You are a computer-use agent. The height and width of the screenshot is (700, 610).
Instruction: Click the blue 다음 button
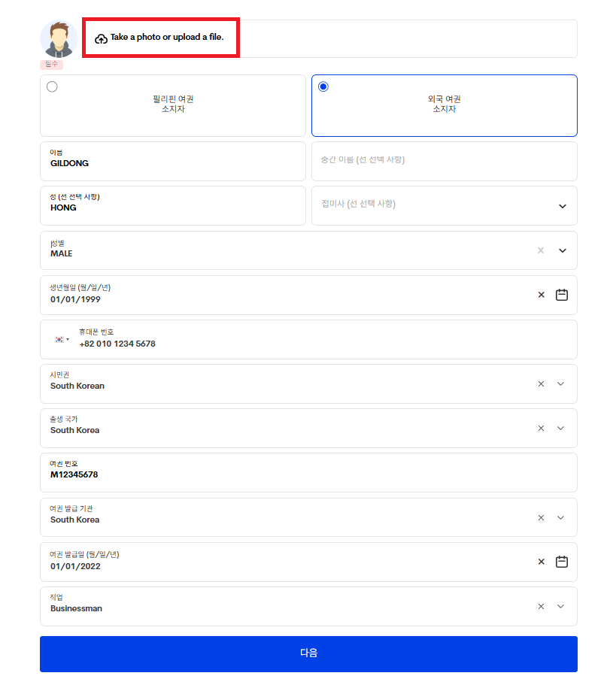(x=308, y=653)
